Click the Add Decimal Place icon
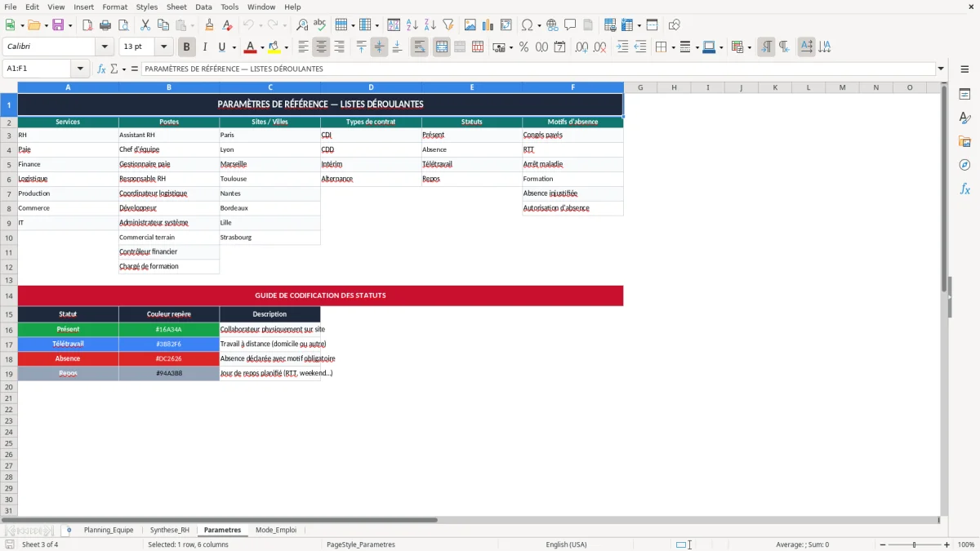The image size is (980, 551). point(581,47)
